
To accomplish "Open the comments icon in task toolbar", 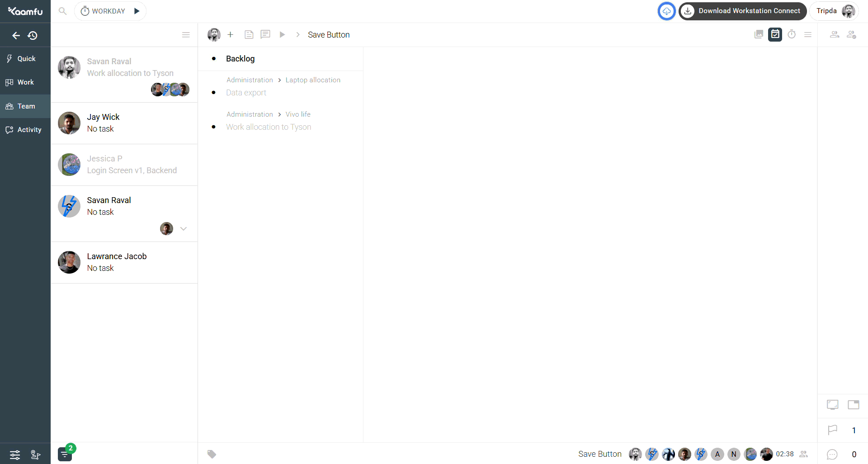I will pyautogui.click(x=265, y=34).
